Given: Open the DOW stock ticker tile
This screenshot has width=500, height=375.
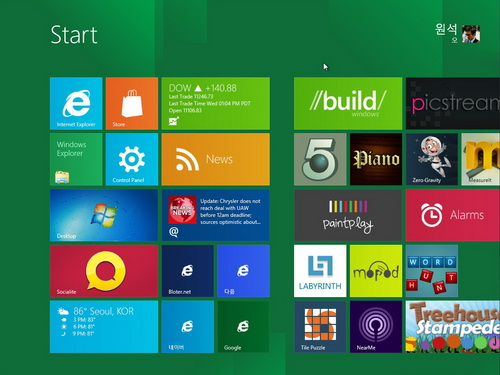Looking at the screenshot, I should (x=216, y=103).
